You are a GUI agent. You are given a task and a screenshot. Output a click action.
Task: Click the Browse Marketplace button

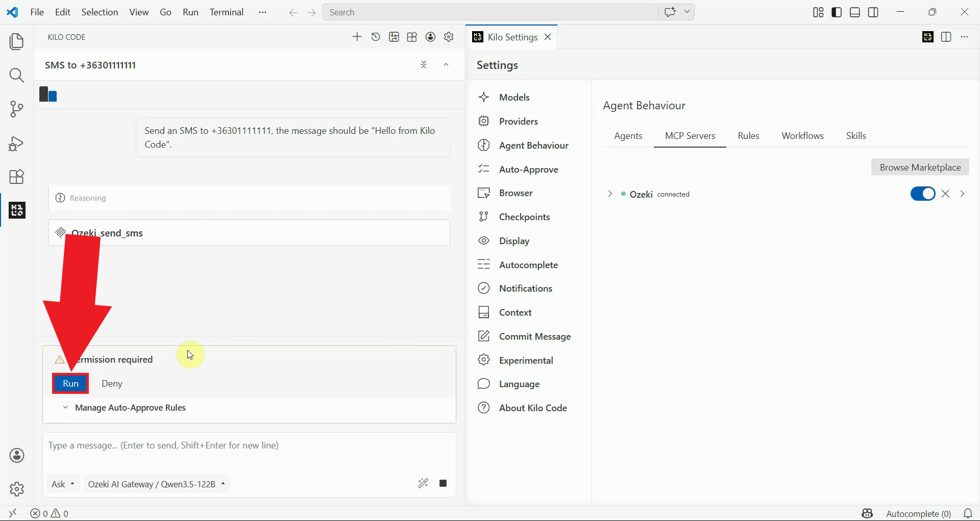click(x=920, y=167)
